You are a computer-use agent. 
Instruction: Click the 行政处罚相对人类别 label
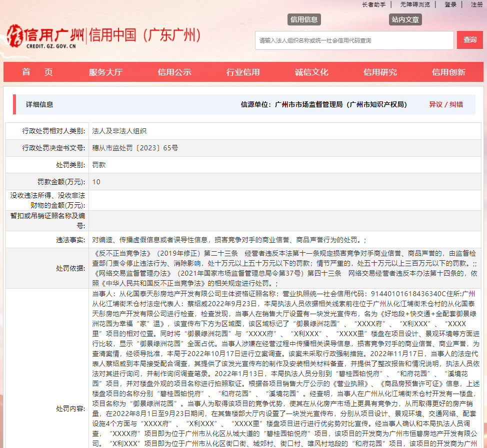pos(53,131)
